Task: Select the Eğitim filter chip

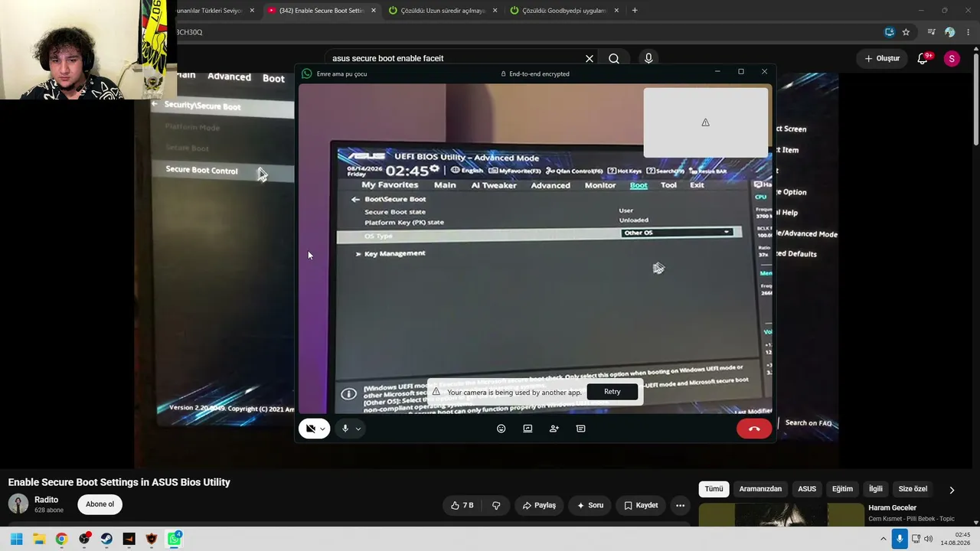Action: 842,489
